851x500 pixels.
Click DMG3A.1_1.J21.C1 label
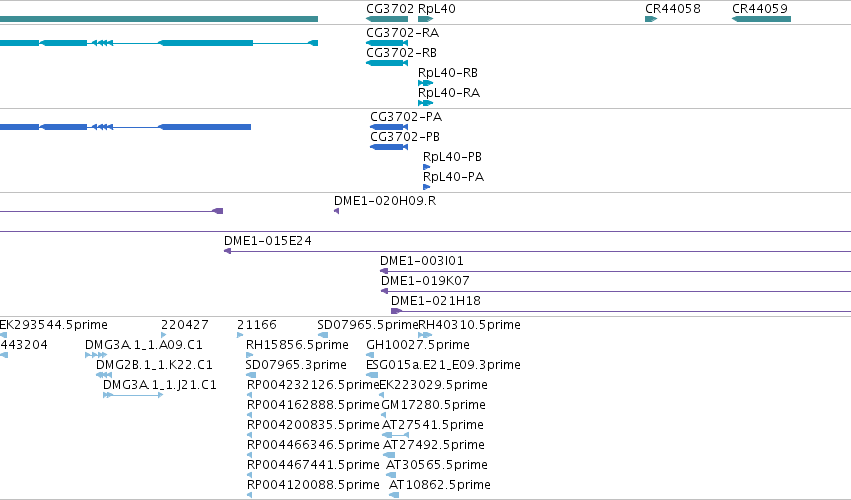[x=160, y=385]
